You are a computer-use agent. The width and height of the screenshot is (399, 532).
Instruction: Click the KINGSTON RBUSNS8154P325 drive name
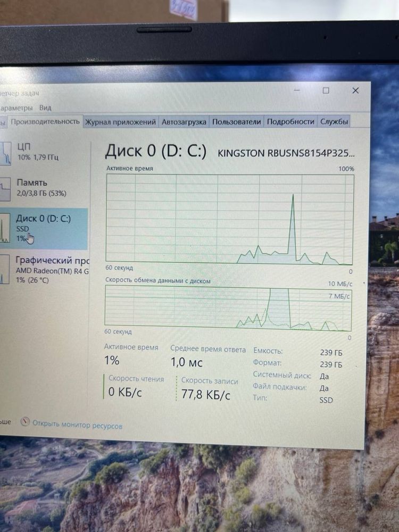pos(286,153)
